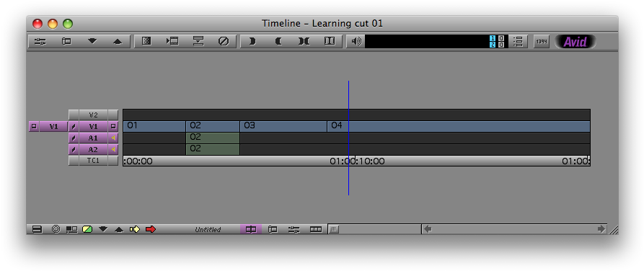Click the Mark Clip icon
This screenshot has height=271, width=644.
click(x=304, y=42)
